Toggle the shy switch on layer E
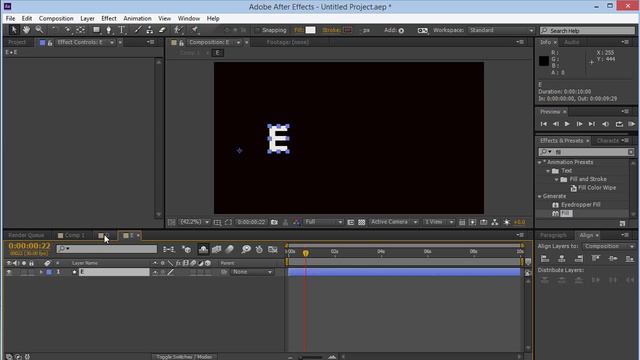This screenshot has width=640, height=360. click(x=155, y=272)
